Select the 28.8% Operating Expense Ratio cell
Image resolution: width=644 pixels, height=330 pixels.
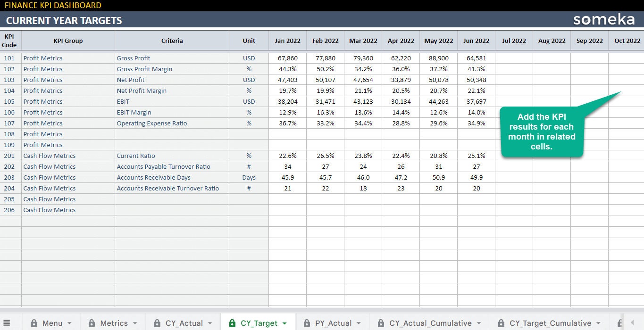[x=401, y=123]
